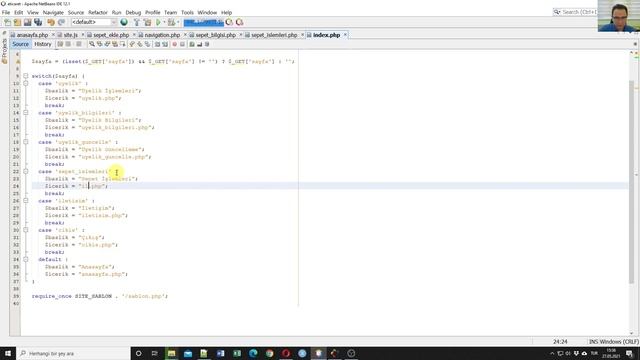Open the notification center icon
The image size is (640, 360).
point(630,353)
